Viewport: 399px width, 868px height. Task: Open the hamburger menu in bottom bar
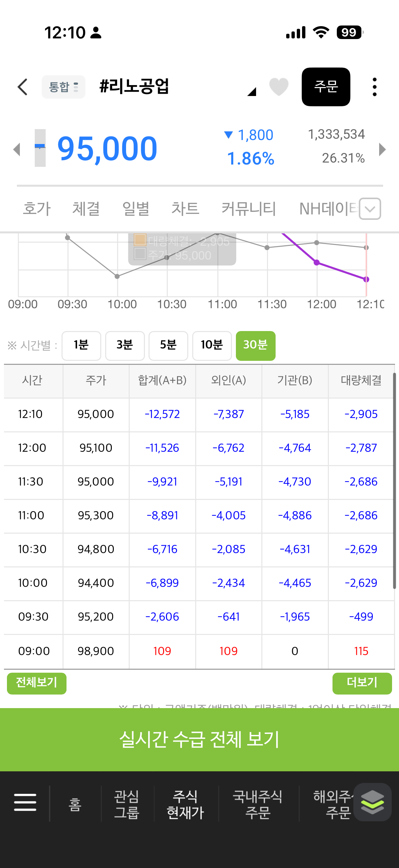click(x=25, y=802)
